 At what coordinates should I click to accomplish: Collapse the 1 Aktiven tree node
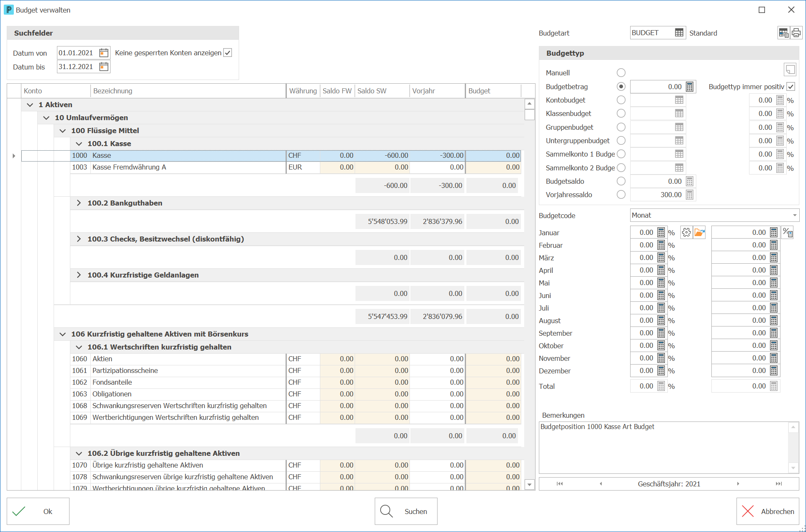(x=30, y=105)
